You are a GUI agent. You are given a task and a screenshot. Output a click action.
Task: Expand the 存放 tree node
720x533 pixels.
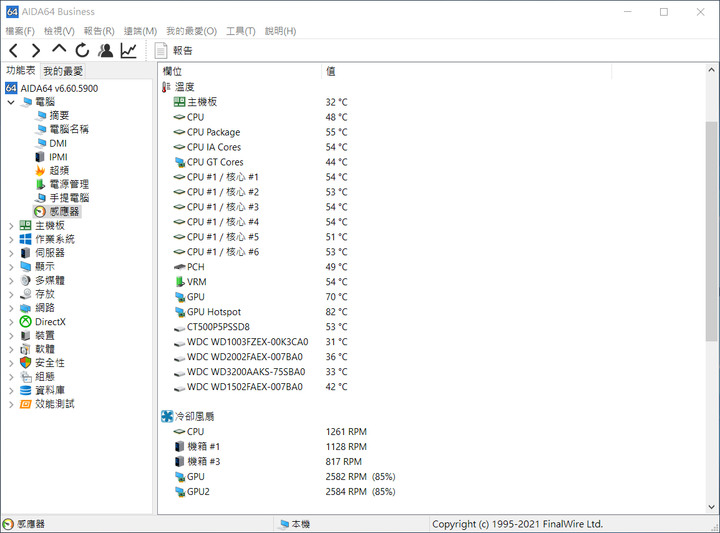click(11, 294)
